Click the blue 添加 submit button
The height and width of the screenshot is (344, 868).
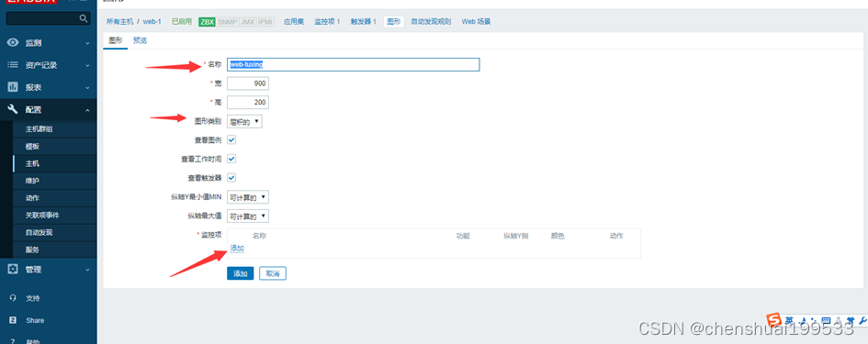point(241,273)
